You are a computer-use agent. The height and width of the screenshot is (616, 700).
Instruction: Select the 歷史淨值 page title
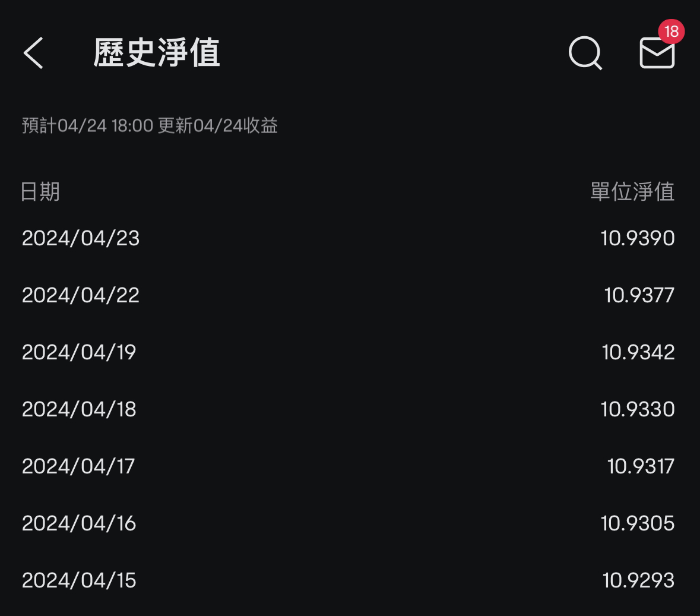click(x=157, y=53)
